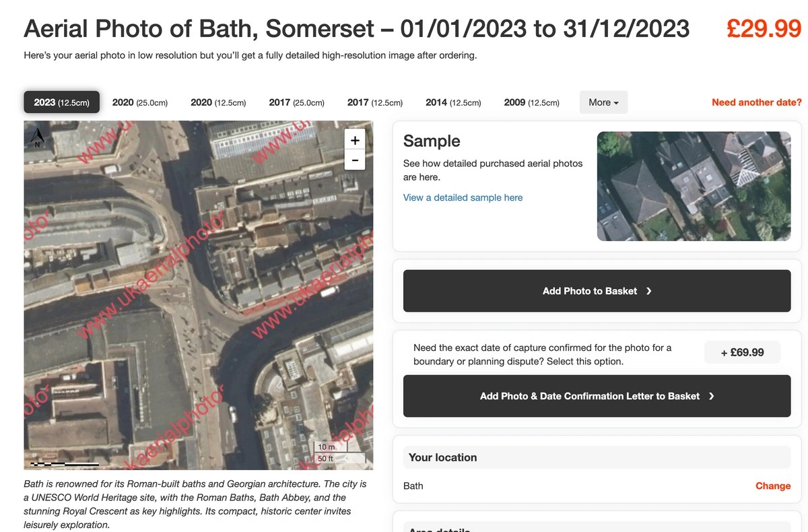Open the More dates dropdown
The height and width of the screenshot is (532, 808).
tap(603, 102)
